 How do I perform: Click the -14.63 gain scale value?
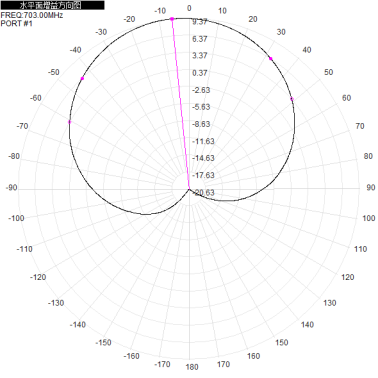[203, 158]
